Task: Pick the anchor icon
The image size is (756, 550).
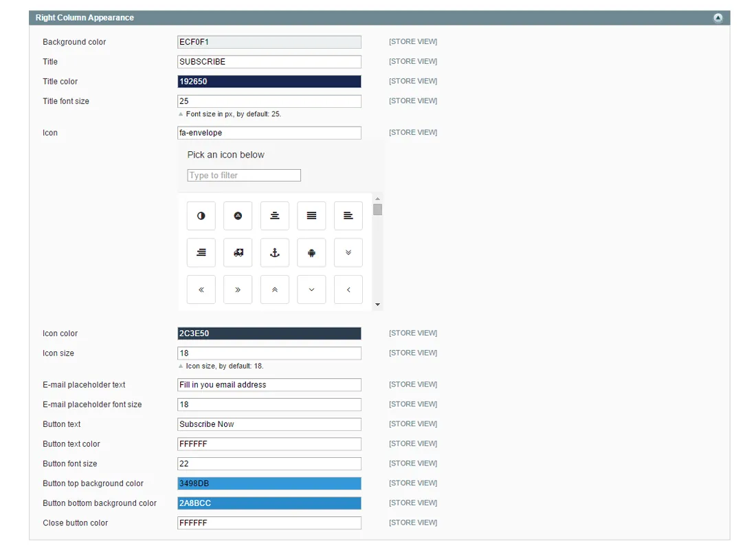Action: 275,252
